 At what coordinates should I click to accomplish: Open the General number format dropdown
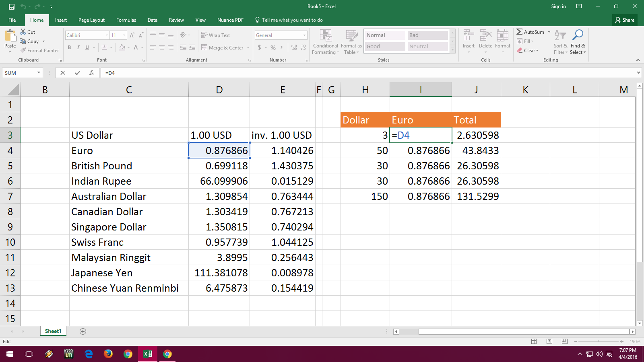304,35
